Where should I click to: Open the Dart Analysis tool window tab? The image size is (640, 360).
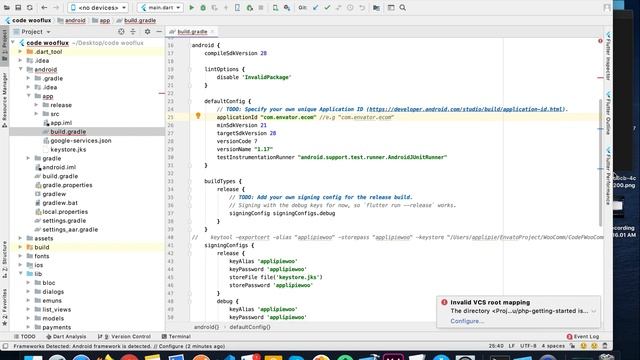66,336
